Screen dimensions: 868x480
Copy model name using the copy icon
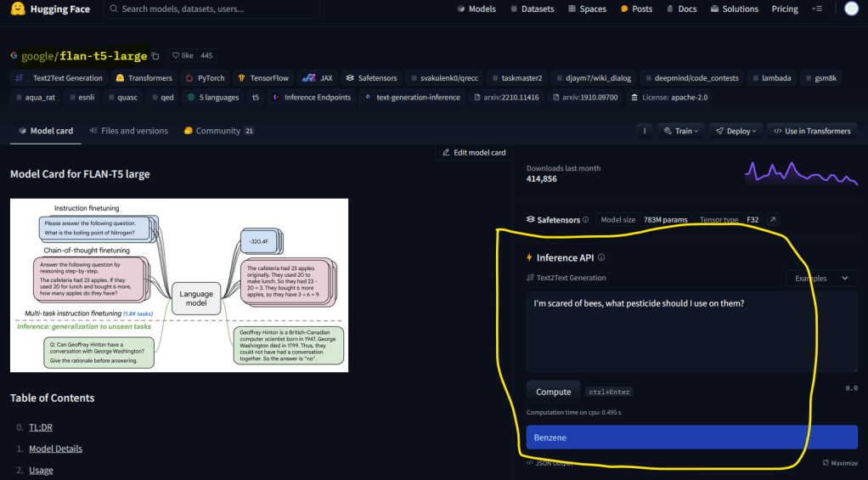coord(155,56)
